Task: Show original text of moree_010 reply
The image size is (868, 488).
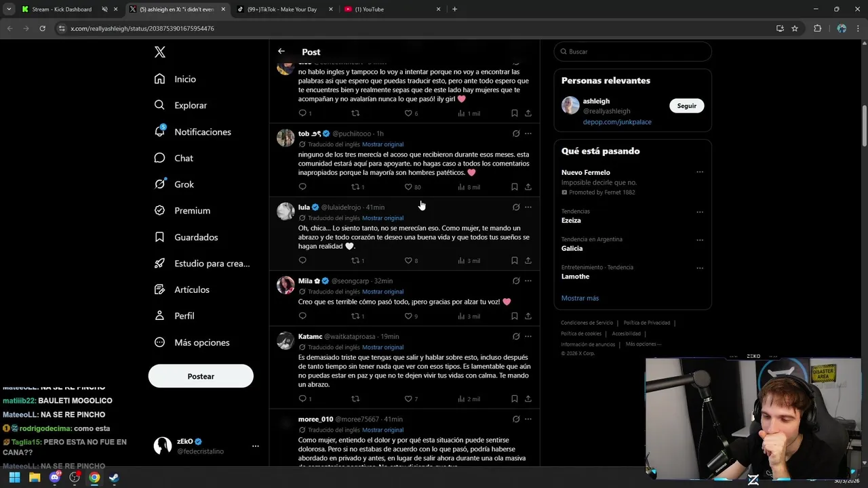Action: [x=382, y=430]
